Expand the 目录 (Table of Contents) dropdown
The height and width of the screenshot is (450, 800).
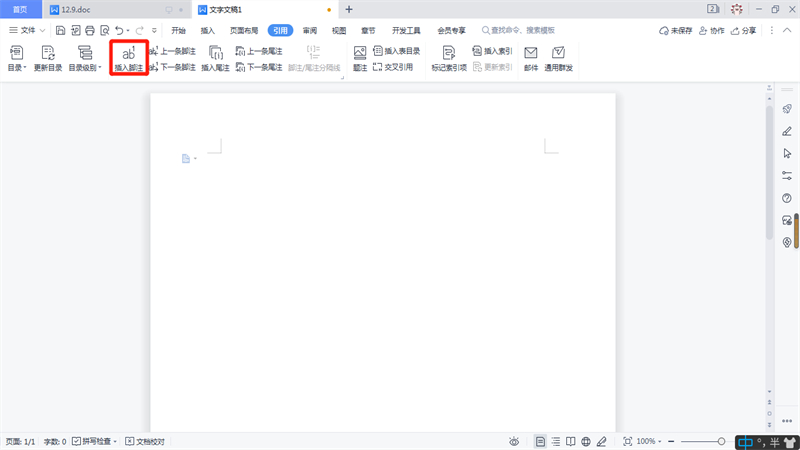(x=16, y=68)
